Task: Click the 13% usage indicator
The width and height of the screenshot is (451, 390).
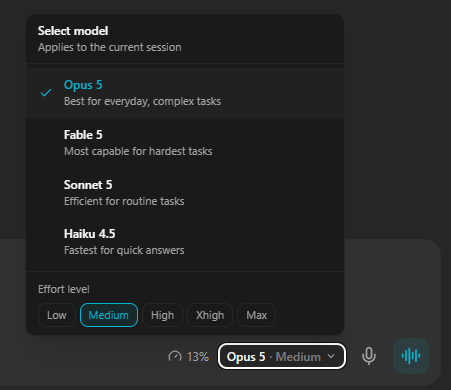Action: (189, 357)
